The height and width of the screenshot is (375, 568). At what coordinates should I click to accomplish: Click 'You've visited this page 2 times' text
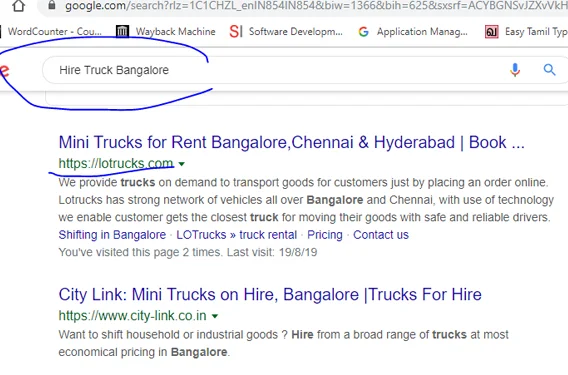pyautogui.click(x=188, y=252)
